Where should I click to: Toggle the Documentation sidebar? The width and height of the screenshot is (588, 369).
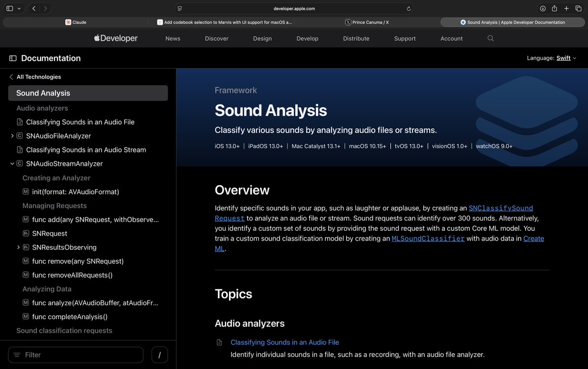click(12, 58)
